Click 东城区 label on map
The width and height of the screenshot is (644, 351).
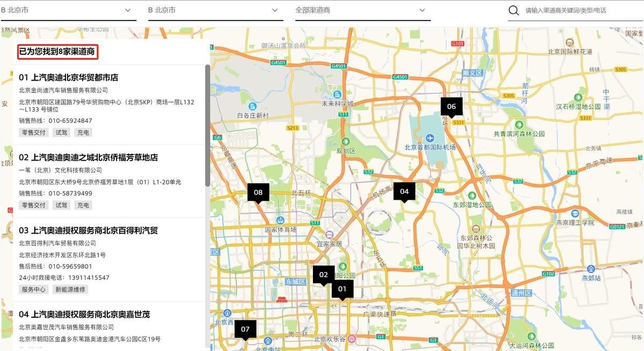pos(295,281)
